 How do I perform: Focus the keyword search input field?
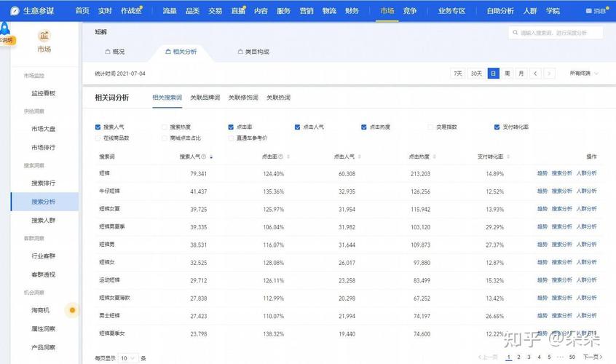pos(556,33)
